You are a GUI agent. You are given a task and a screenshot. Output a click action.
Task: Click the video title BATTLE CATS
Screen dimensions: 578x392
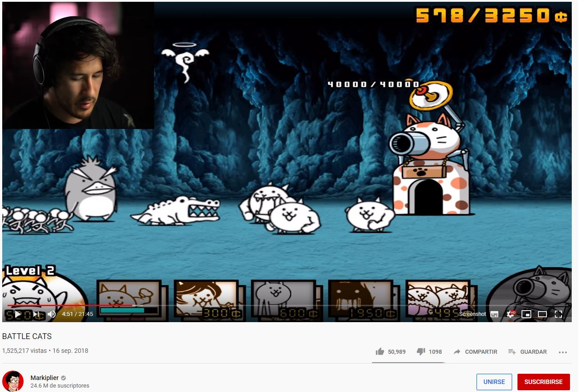pos(27,336)
